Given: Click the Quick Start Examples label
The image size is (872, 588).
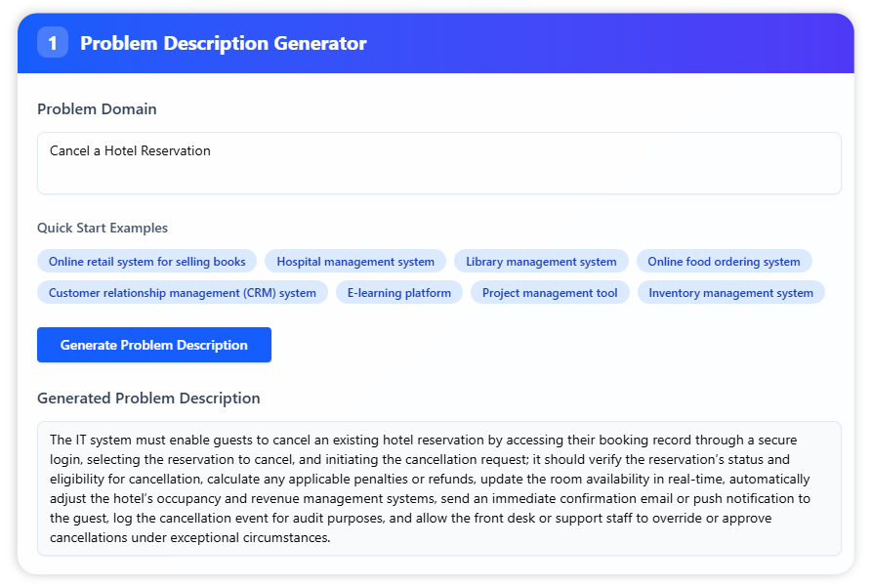Looking at the screenshot, I should click(x=103, y=228).
